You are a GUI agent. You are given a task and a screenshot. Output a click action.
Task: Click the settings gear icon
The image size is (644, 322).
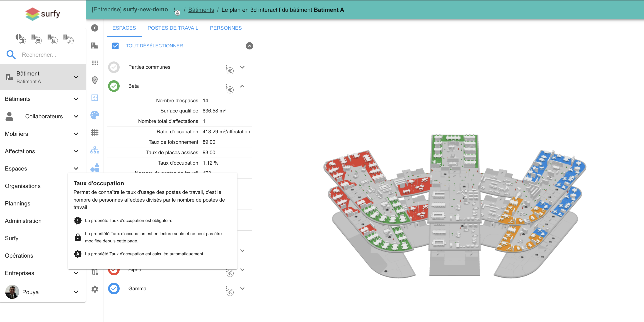pyautogui.click(x=94, y=289)
